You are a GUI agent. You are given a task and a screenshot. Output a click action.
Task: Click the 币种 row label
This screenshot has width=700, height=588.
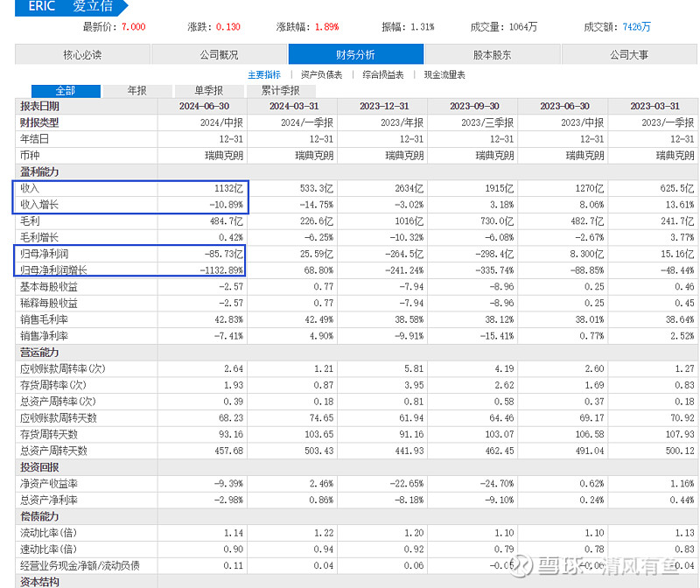tap(30, 156)
